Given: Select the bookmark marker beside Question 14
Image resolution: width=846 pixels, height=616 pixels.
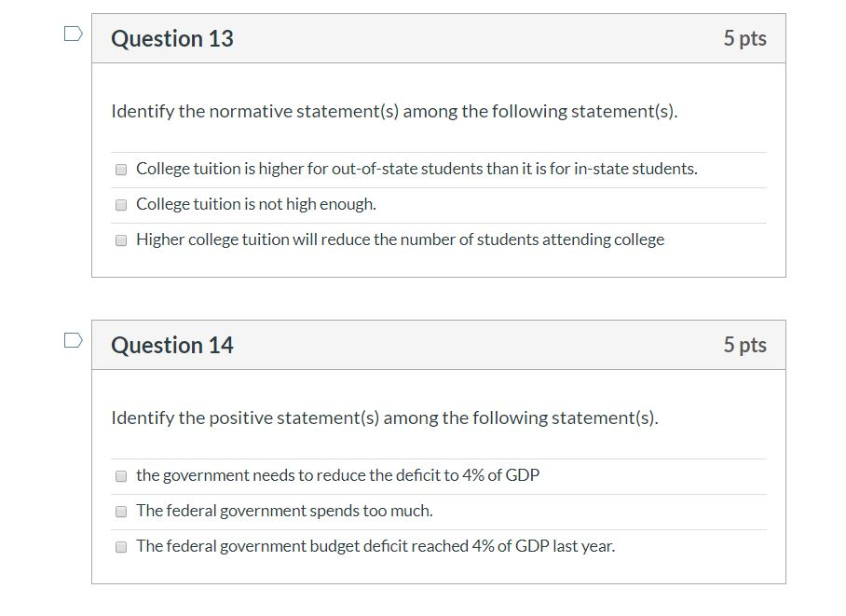Looking at the screenshot, I should tap(72, 338).
